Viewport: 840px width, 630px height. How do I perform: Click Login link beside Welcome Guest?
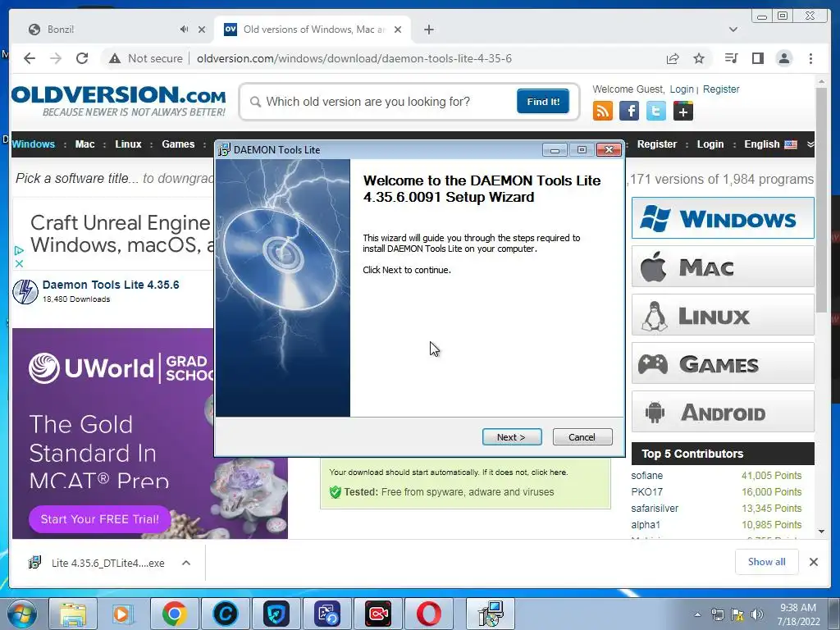[682, 89]
